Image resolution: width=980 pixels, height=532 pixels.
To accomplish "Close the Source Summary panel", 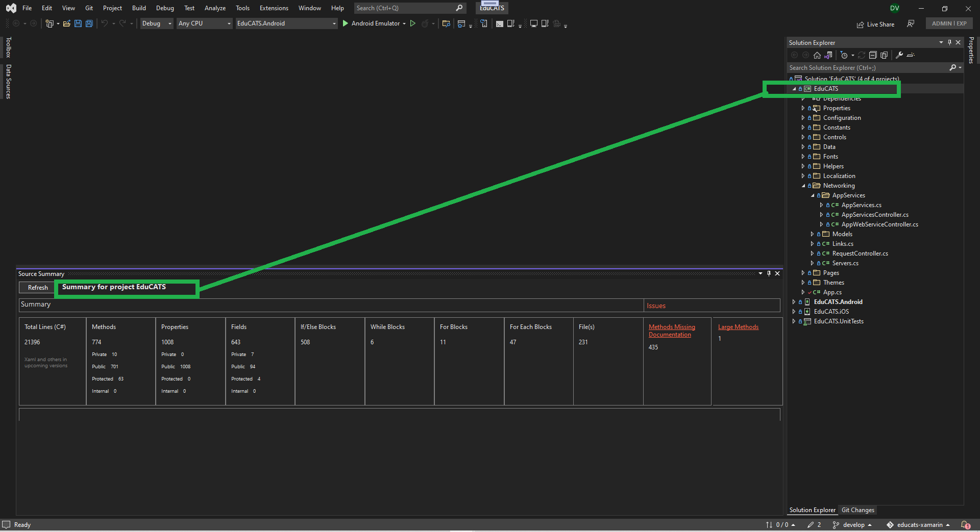I will (777, 273).
